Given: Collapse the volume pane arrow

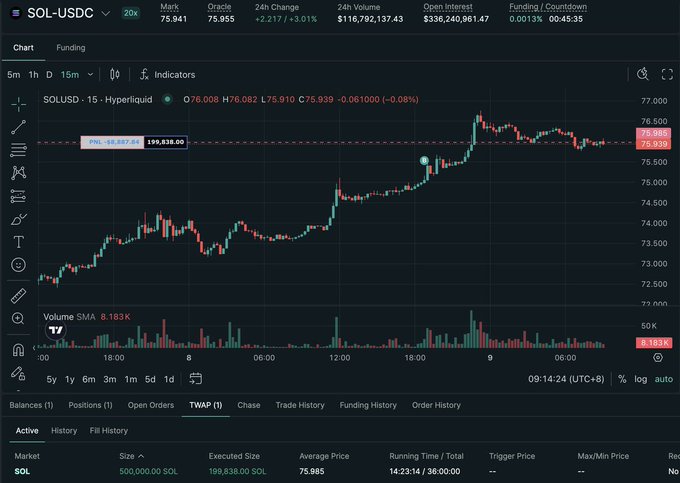Looking at the screenshot, I should pyautogui.click(x=34, y=347).
